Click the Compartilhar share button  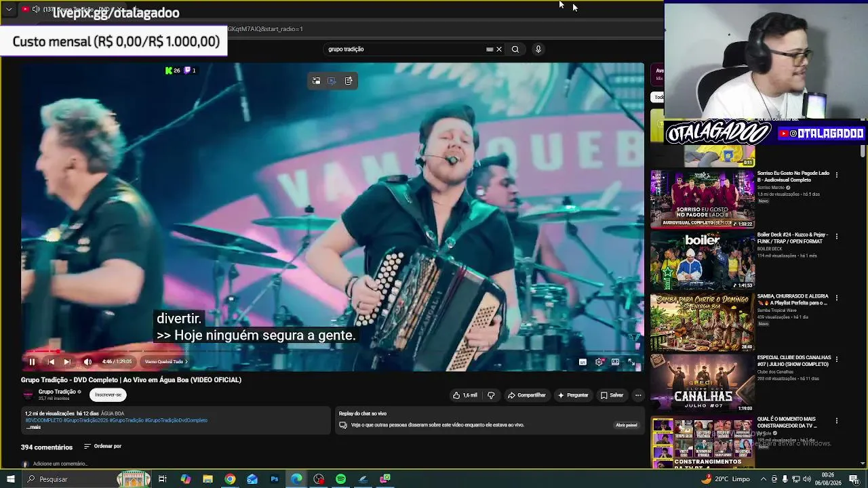click(527, 395)
